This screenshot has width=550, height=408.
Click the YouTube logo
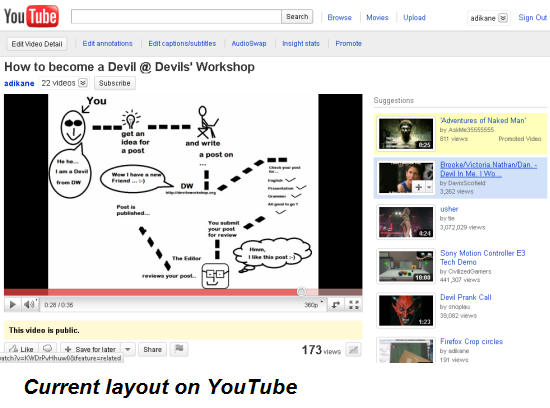pyautogui.click(x=31, y=16)
